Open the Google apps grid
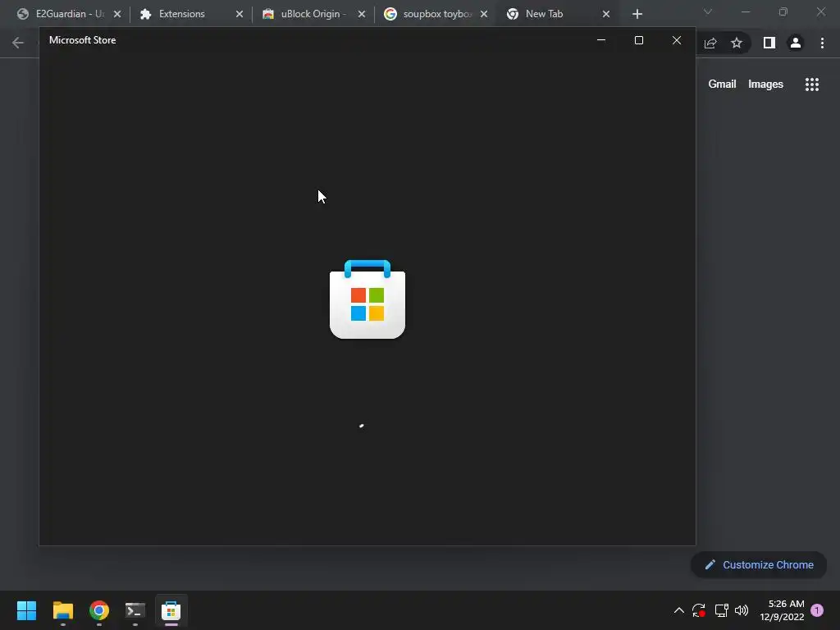 pyautogui.click(x=812, y=84)
